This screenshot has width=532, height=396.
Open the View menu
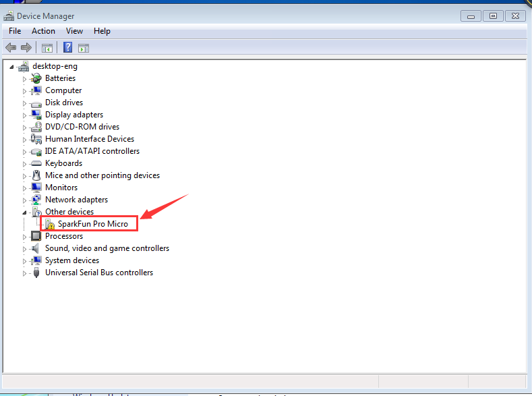click(x=74, y=31)
